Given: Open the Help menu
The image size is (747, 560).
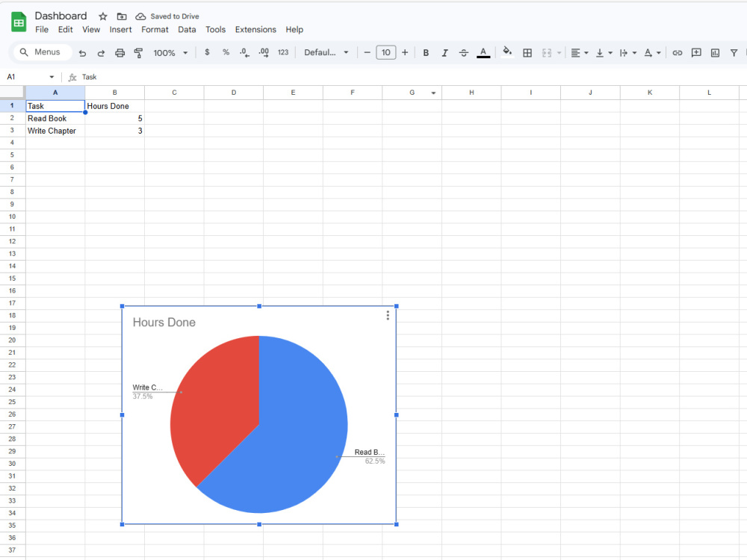Looking at the screenshot, I should click(294, 30).
